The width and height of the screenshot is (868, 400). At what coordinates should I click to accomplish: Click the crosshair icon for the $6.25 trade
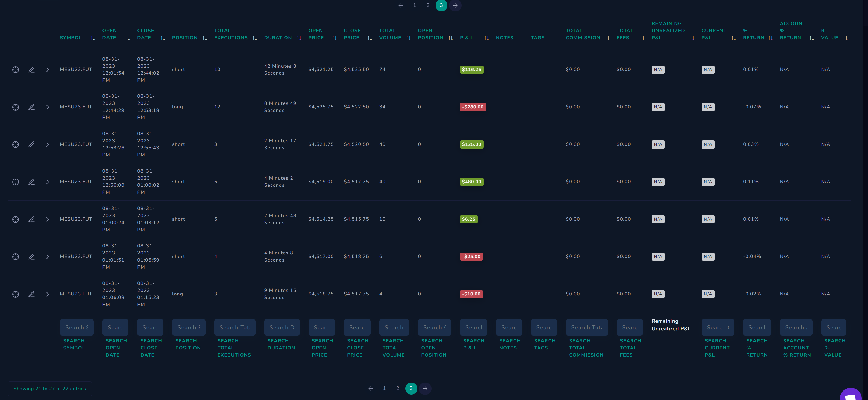[16, 219]
